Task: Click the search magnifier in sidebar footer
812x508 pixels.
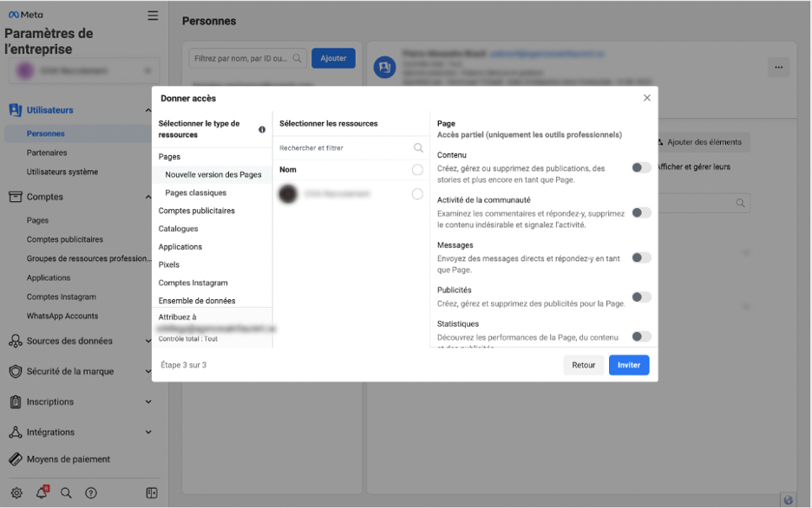Action: (x=66, y=493)
